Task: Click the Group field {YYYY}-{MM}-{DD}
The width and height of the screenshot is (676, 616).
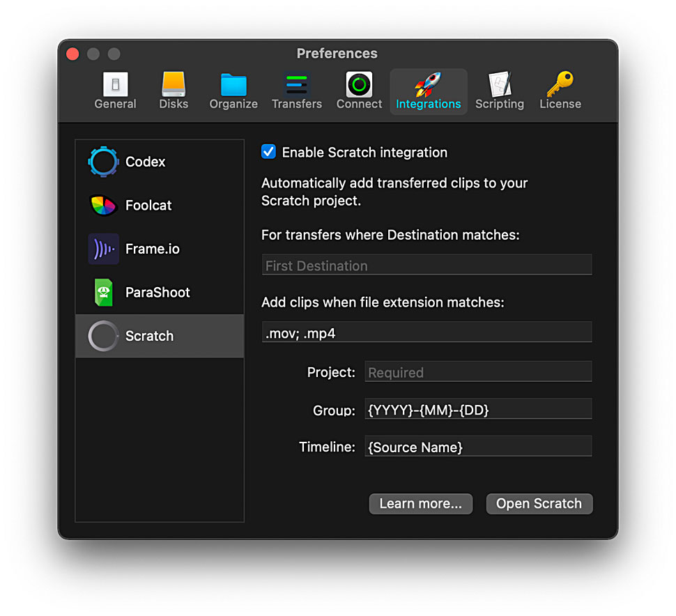Action: tap(478, 409)
